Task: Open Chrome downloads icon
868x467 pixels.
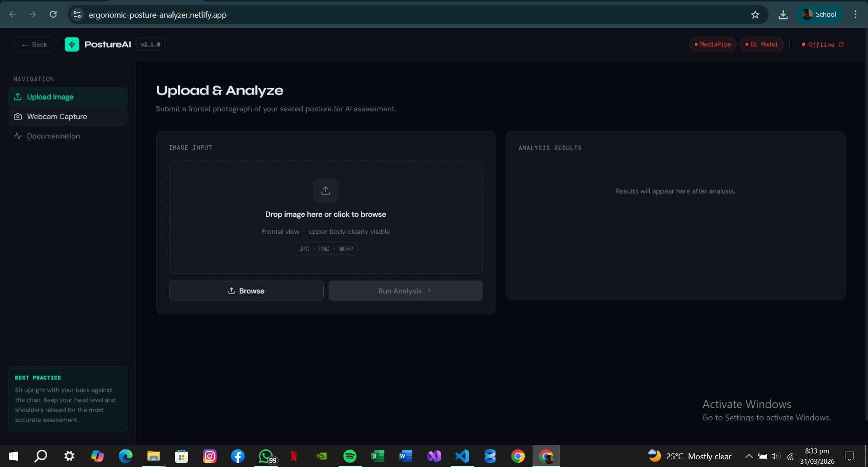Action: (x=783, y=14)
